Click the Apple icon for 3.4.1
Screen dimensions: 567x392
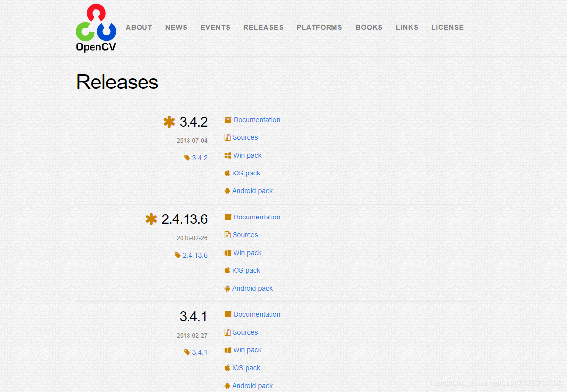[x=227, y=368]
